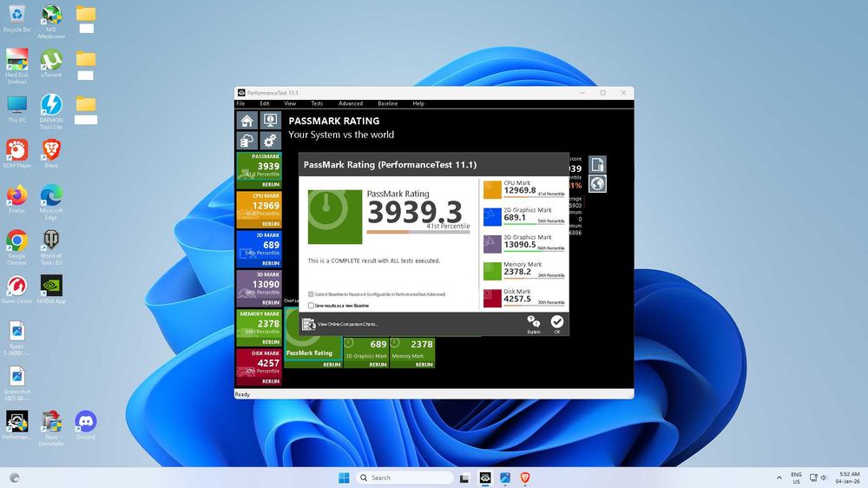The width and height of the screenshot is (868, 488).
Task: Open the Revo Uninstaller desktop icon
Action: tap(51, 428)
